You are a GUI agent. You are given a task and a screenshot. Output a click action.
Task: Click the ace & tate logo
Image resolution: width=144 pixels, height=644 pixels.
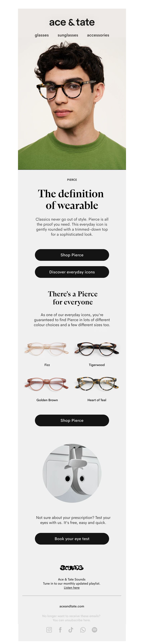pos(72,22)
